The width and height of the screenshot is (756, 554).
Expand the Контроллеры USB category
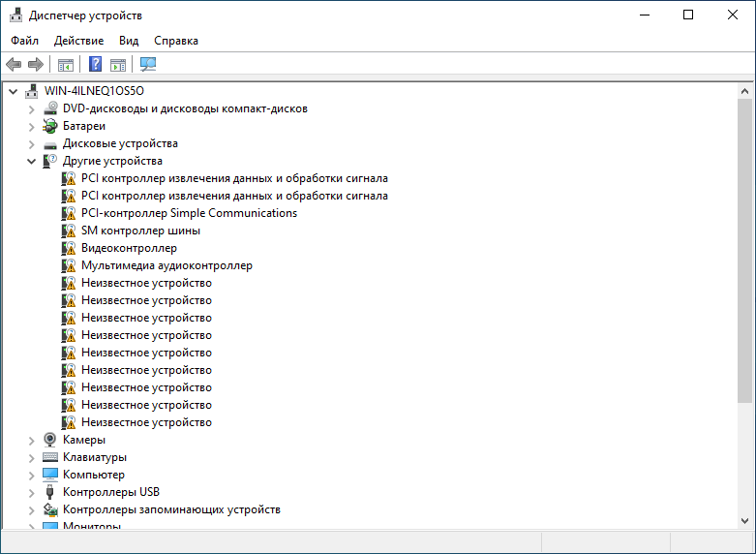[x=31, y=493]
